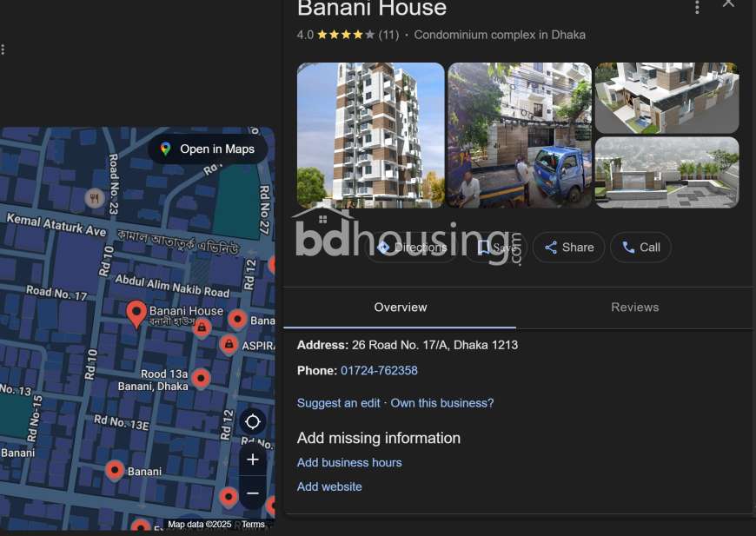Screen dimensions: 756x536
Task: Open in Maps button
Action: [x=208, y=149]
